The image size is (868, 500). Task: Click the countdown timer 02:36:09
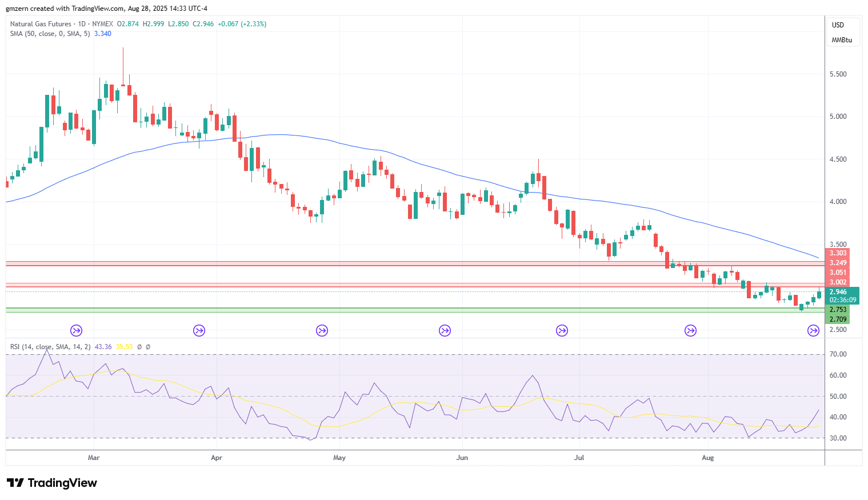[843, 300]
